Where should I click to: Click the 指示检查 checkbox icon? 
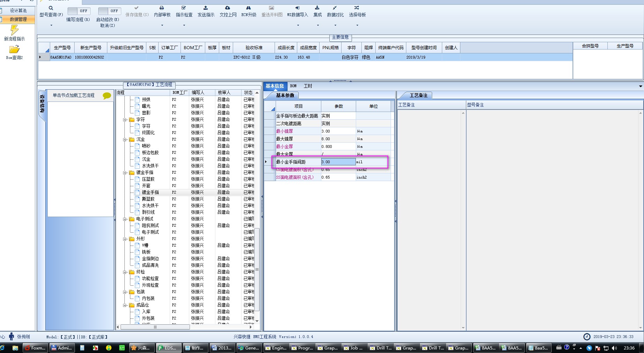(184, 8)
